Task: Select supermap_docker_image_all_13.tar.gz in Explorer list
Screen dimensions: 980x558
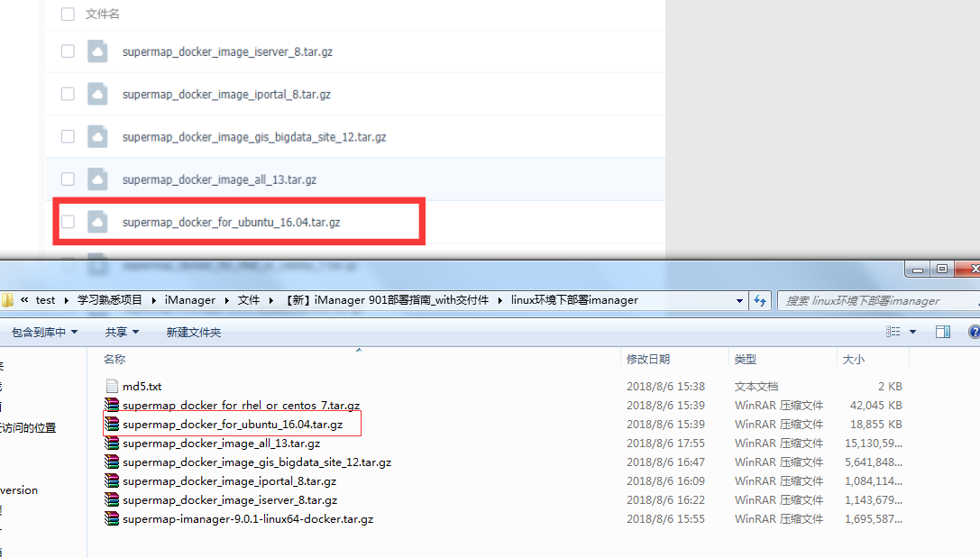Action: 221,443
